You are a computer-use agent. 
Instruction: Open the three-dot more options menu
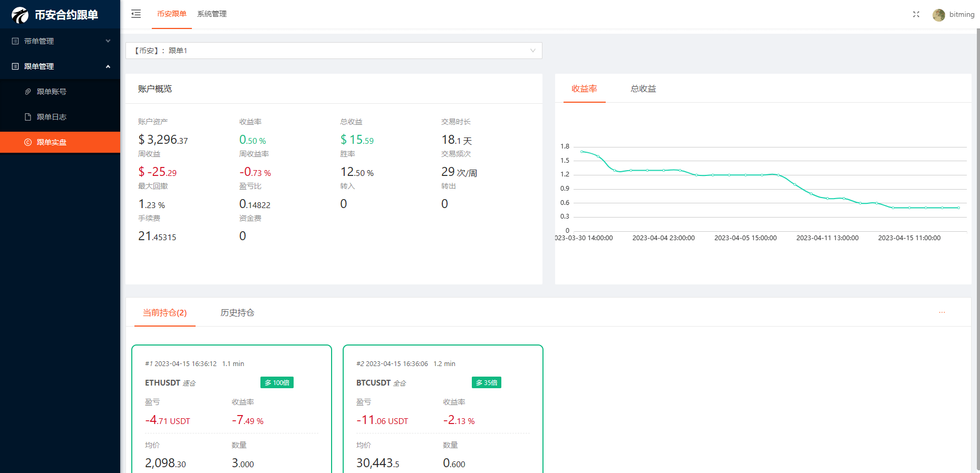942,312
